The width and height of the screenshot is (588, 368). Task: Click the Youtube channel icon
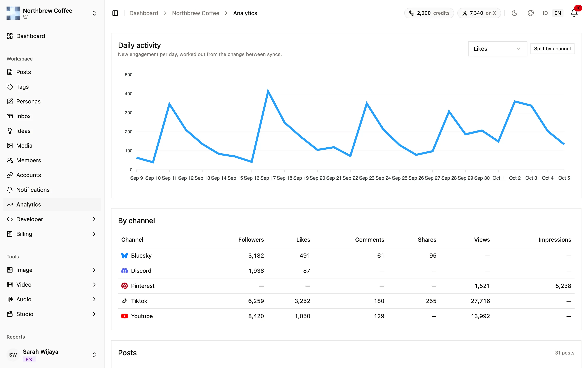[124, 316]
